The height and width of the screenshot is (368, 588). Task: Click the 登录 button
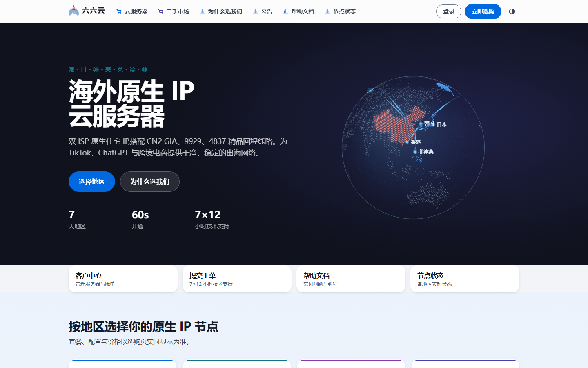click(x=449, y=11)
